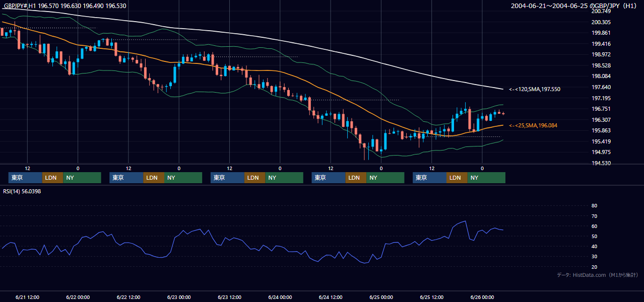Viewport: 644px width, 302px height.
Task: Click the 198.972 price axis value
Action: point(601,55)
